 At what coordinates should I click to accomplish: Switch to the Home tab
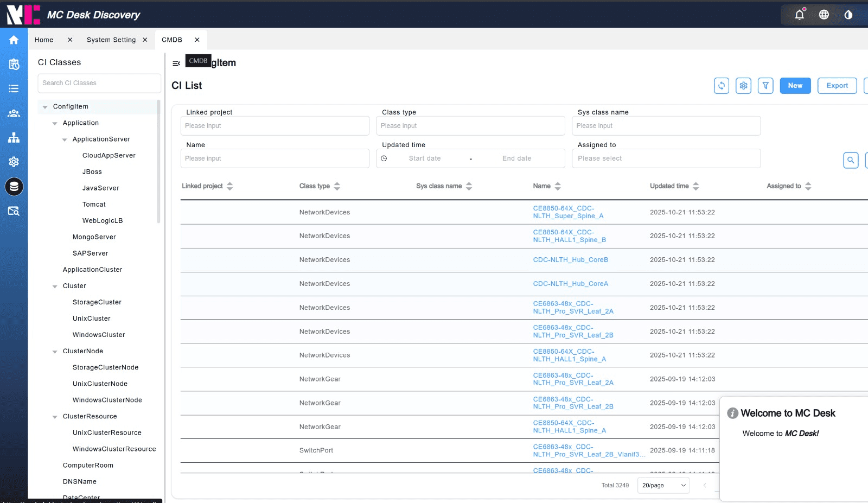point(44,40)
